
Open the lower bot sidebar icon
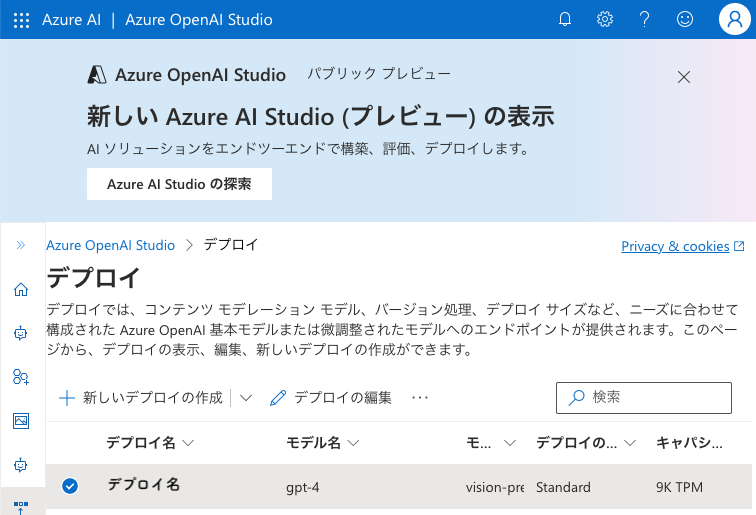(x=21, y=465)
